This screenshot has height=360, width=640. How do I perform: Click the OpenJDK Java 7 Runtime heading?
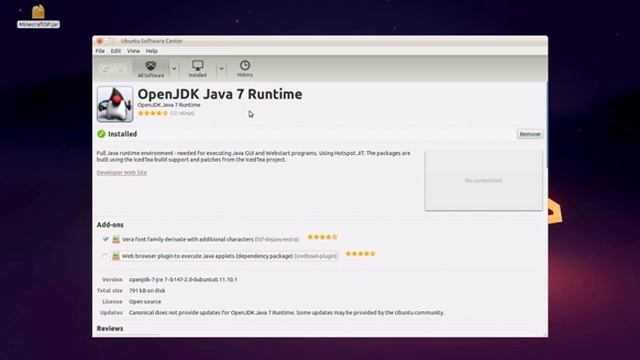pyautogui.click(x=220, y=94)
